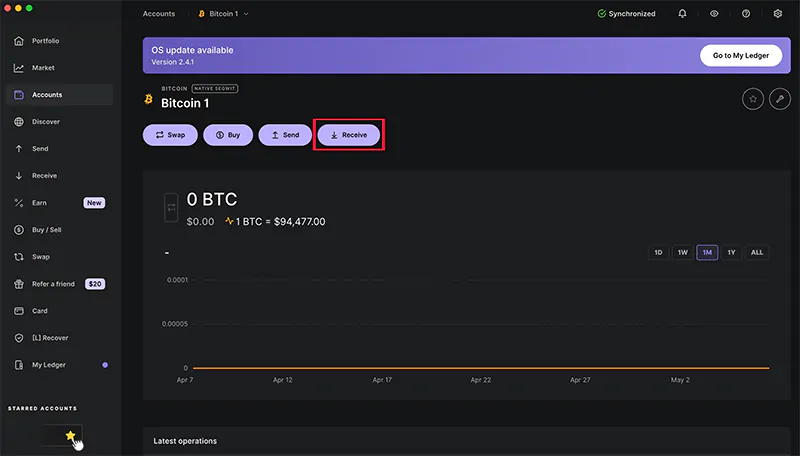
Task: Swap the BTC and fiat display
Action: pos(170,208)
